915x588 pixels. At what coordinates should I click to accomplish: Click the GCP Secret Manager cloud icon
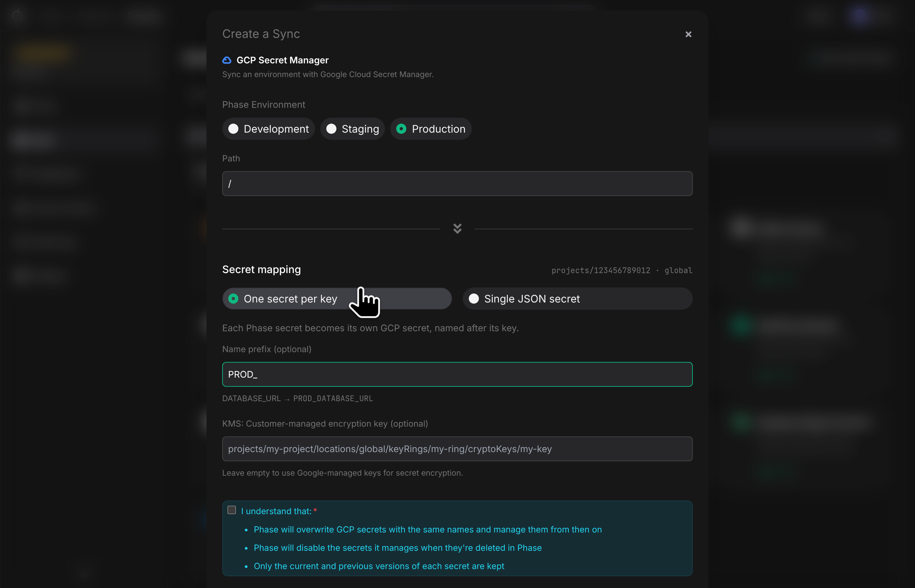(x=227, y=60)
